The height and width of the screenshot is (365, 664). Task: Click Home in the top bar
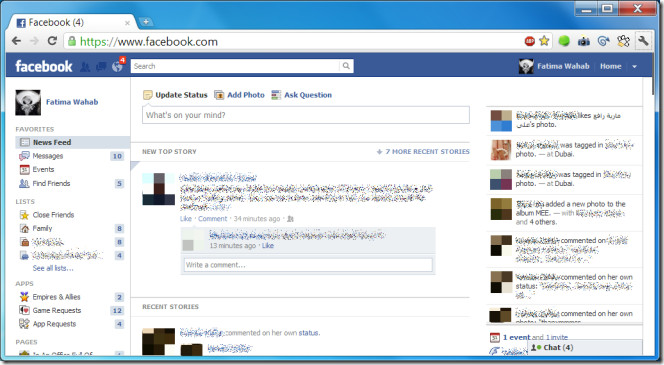pos(611,66)
